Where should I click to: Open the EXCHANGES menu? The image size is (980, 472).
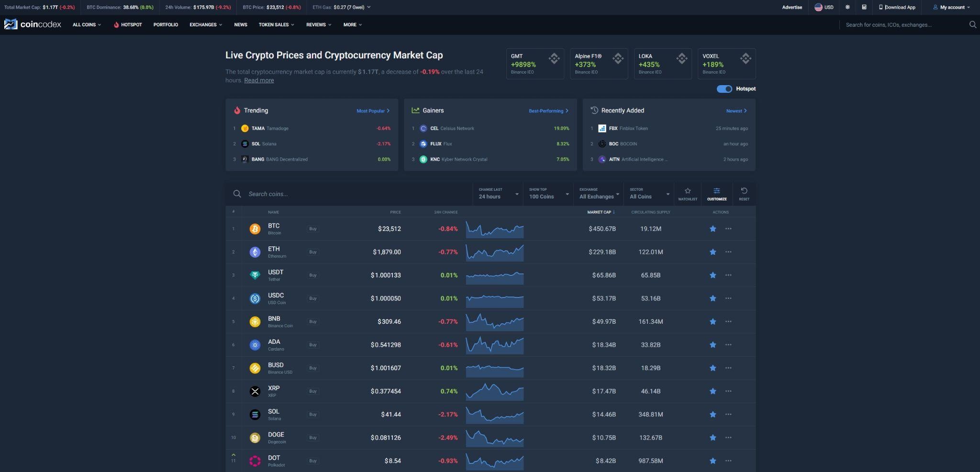(204, 24)
